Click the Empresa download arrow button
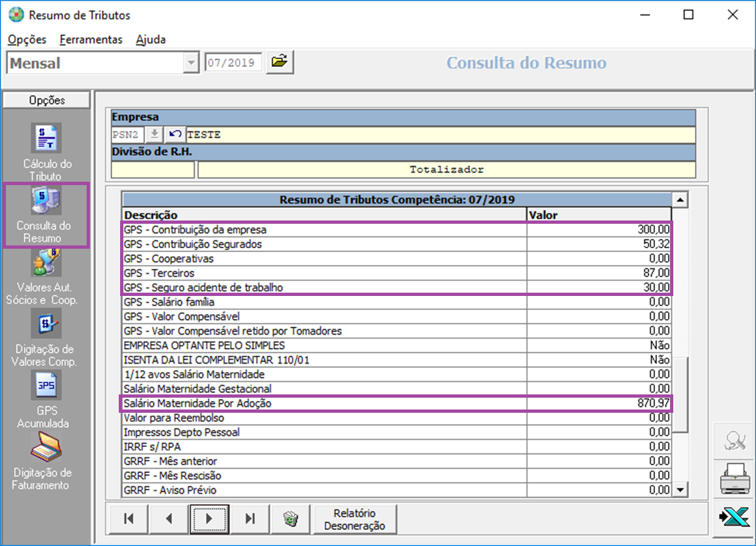756x546 pixels. pos(154,134)
